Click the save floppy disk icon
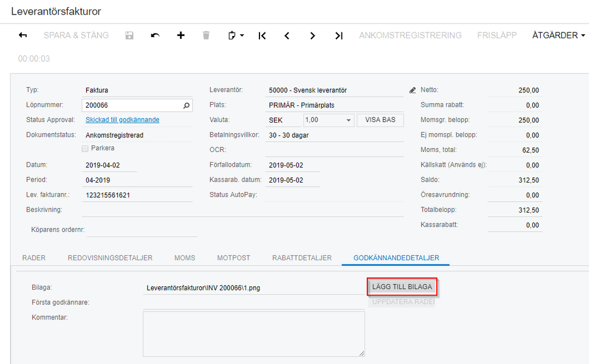This screenshot has height=364, width=589. 129,35
